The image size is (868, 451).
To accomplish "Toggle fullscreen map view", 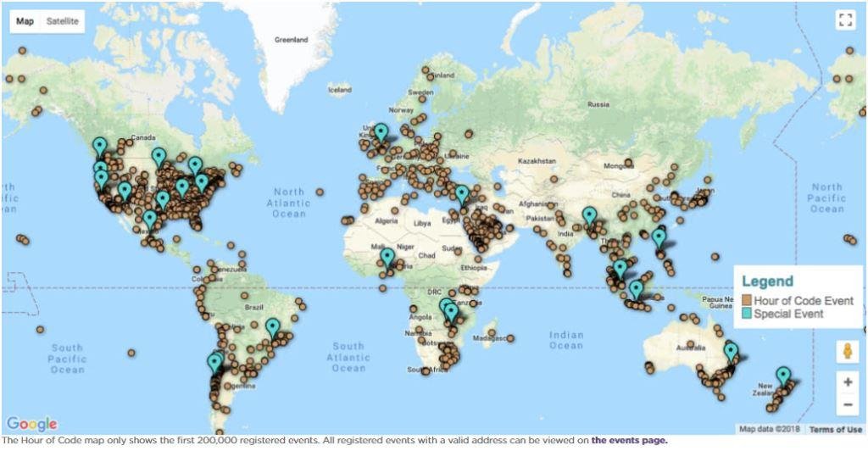I will click(843, 21).
